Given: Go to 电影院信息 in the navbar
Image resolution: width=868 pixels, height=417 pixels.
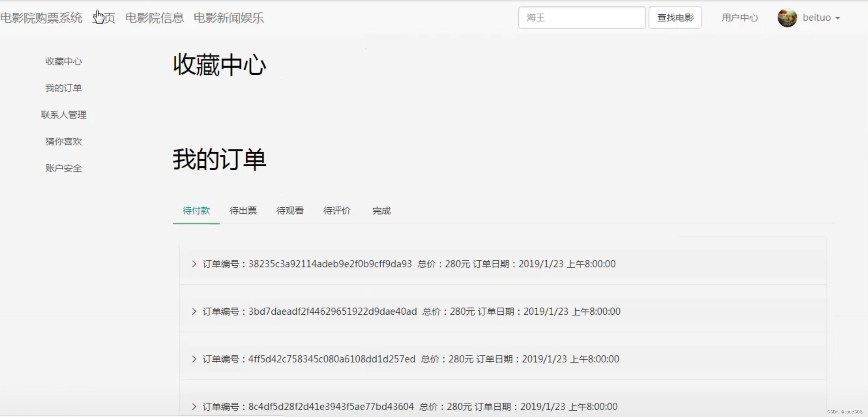Looking at the screenshot, I should tap(154, 18).
